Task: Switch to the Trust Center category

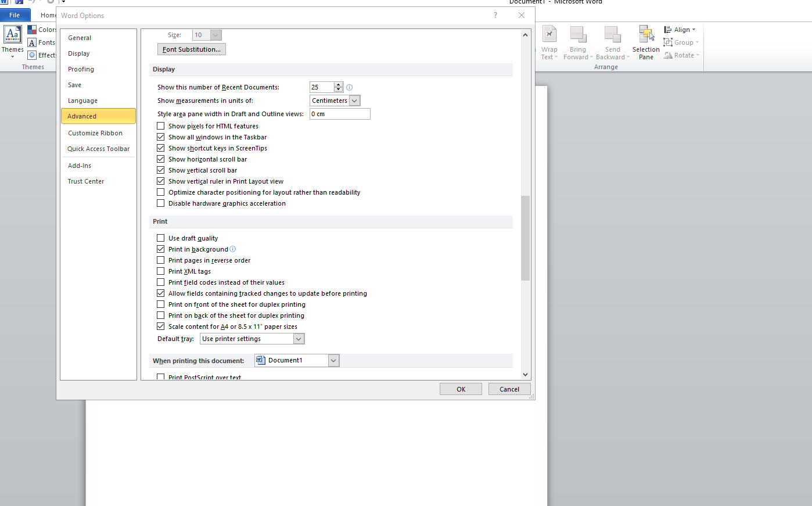Action: point(86,181)
